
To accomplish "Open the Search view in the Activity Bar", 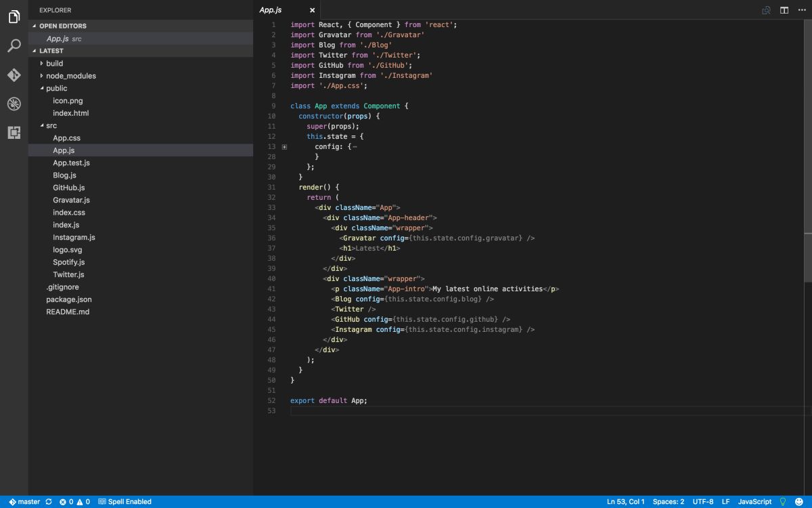I will pyautogui.click(x=14, y=46).
